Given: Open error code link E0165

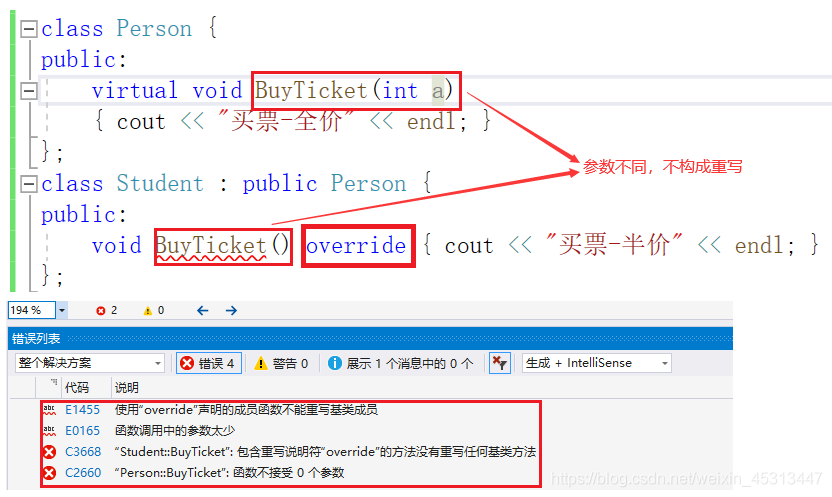Looking at the screenshot, I should click(x=82, y=431).
